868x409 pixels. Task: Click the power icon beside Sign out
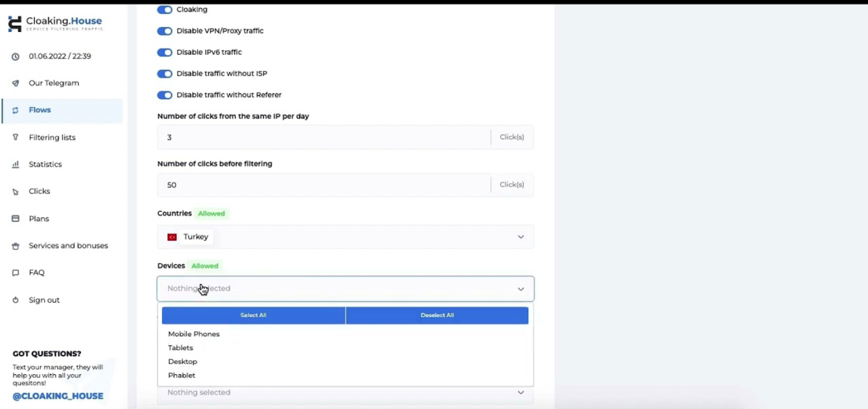pos(16,300)
